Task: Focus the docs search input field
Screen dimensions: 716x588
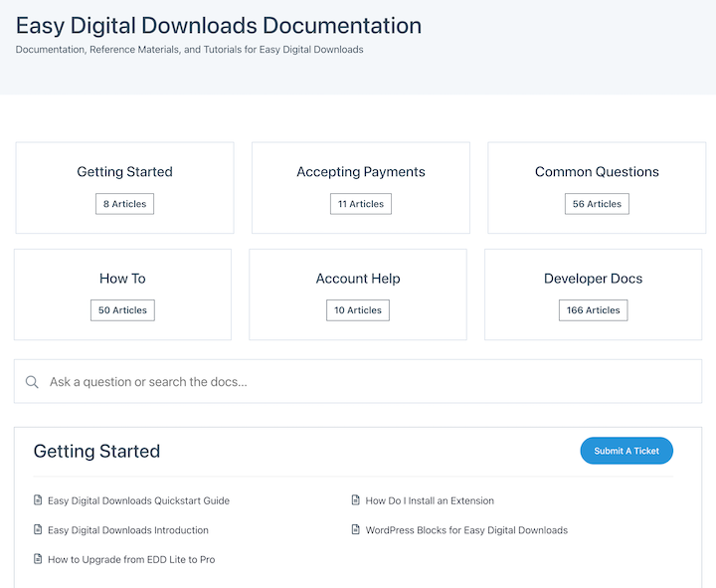Action: coord(358,381)
